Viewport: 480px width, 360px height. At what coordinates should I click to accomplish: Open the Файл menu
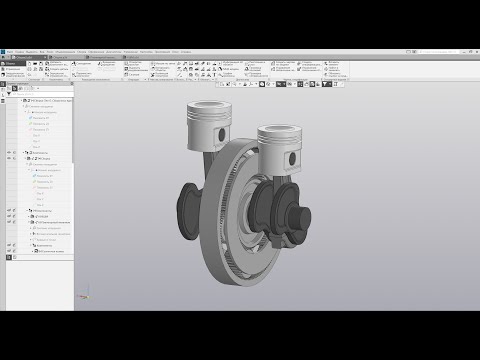(10, 52)
